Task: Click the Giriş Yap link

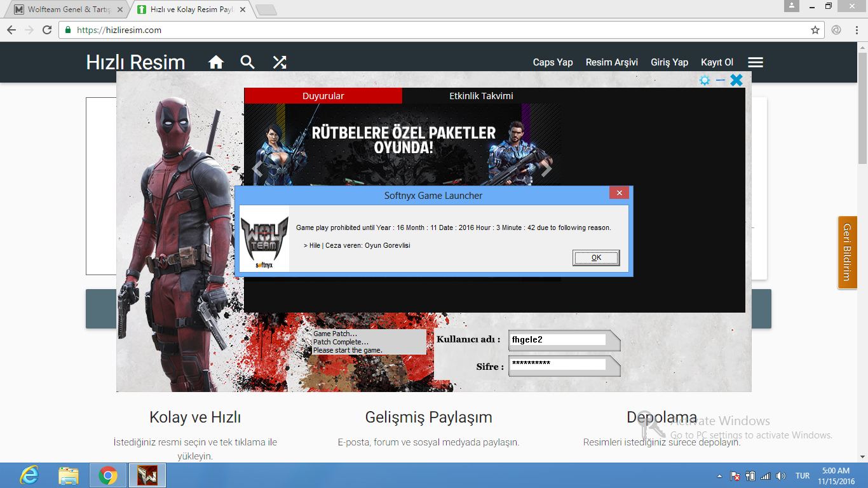Action: (x=670, y=62)
